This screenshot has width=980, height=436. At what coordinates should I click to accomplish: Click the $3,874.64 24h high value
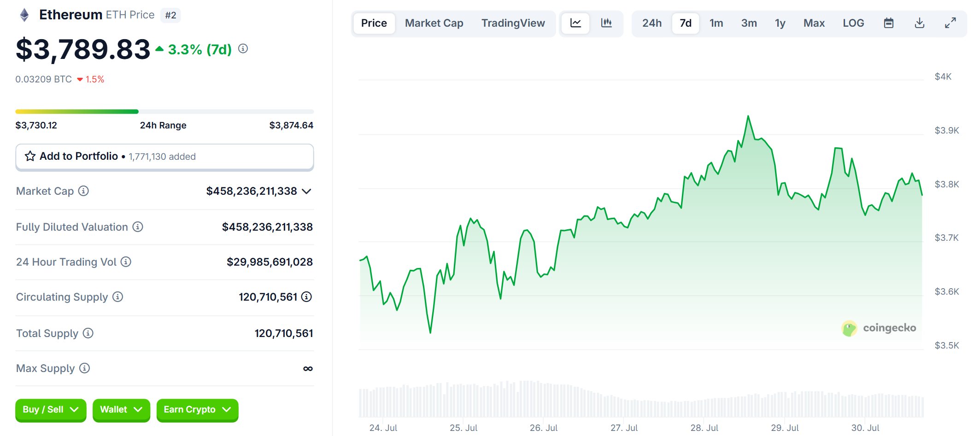(291, 125)
